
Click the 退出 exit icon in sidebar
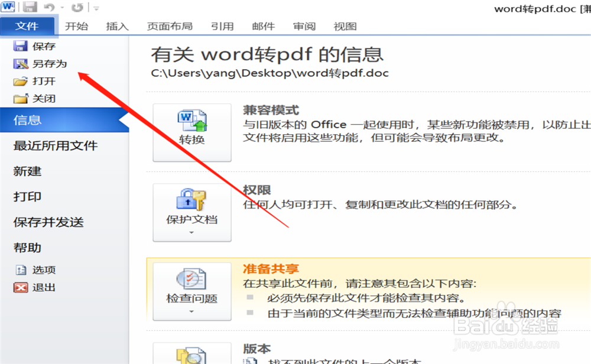pos(21,288)
